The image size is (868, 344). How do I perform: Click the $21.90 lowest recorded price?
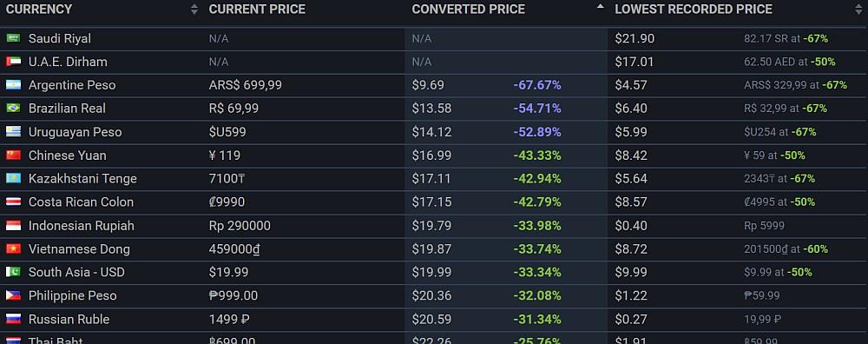635,38
